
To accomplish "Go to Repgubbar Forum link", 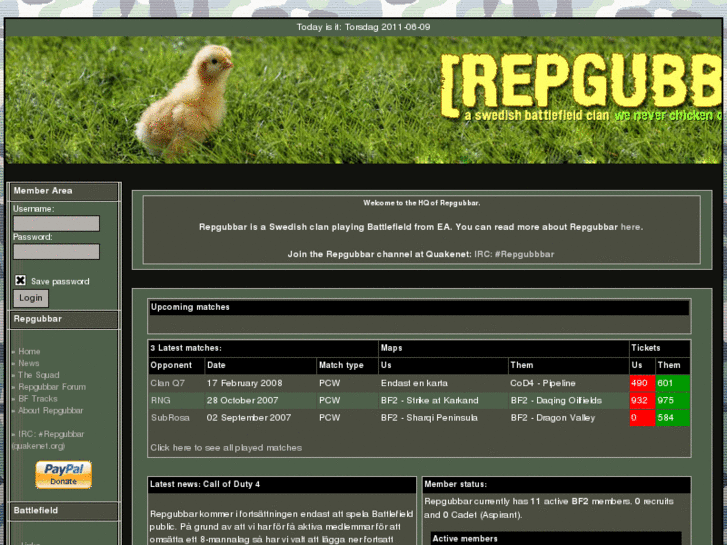I will coord(52,387).
